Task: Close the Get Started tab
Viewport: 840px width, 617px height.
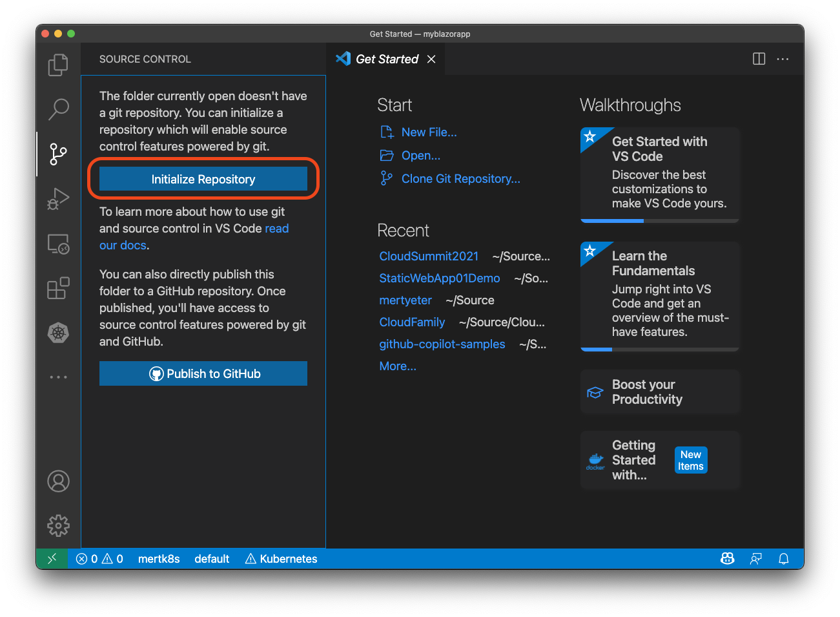Action: (x=431, y=59)
